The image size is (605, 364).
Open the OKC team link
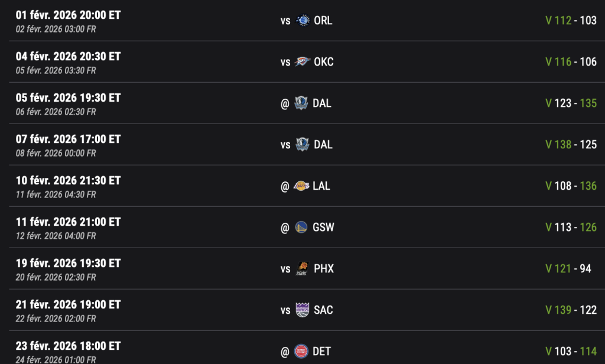pyautogui.click(x=324, y=62)
